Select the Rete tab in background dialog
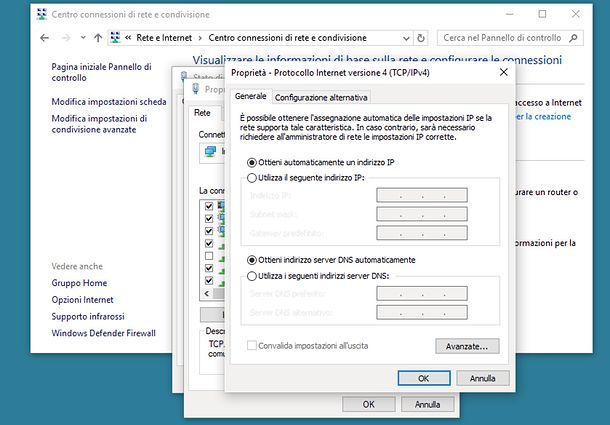Image resolution: width=610 pixels, height=425 pixels. click(x=202, y=113)
